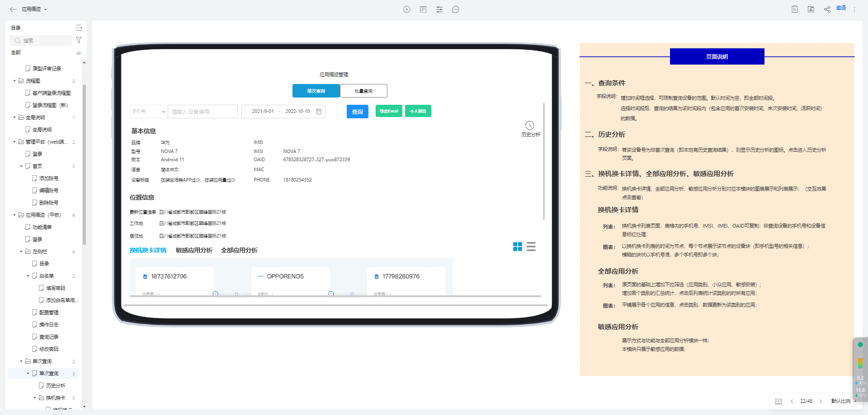
Task: Click the calendar icon in date range field
Action: [x=319, y=112]
